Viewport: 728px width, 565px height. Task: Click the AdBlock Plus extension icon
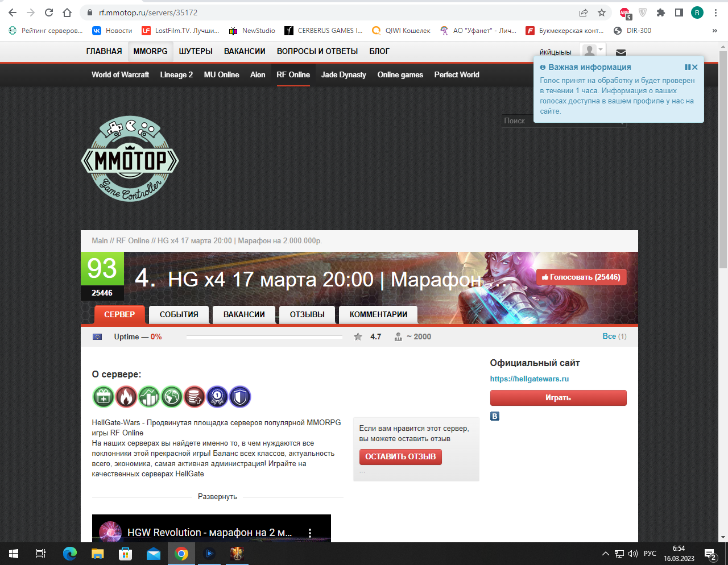coord(625,13)
